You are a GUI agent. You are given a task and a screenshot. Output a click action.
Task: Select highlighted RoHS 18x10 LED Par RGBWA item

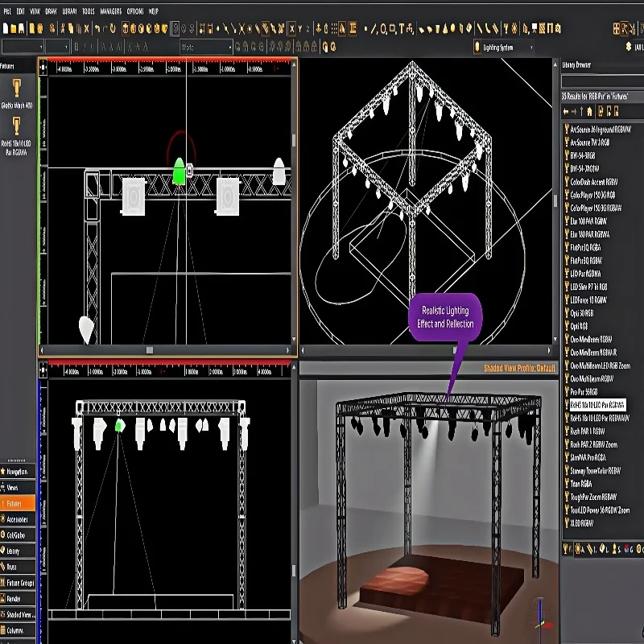click(x=597, y=405)
